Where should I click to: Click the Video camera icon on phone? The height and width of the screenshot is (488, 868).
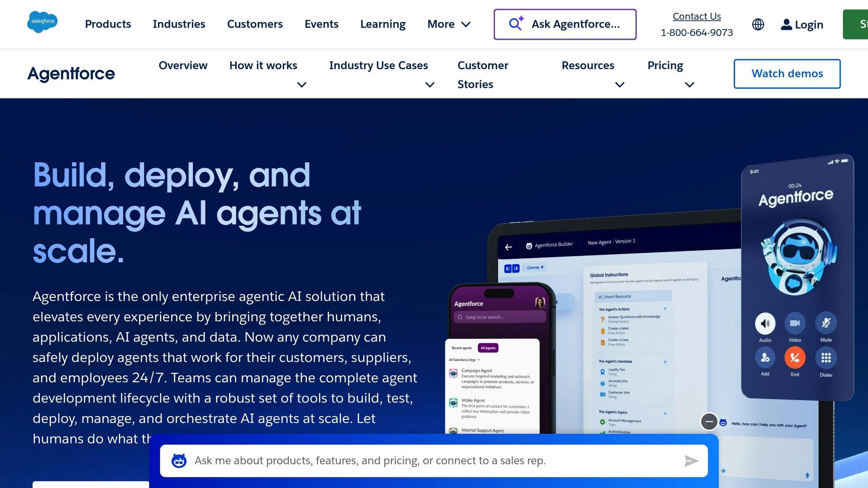point(795,323)
